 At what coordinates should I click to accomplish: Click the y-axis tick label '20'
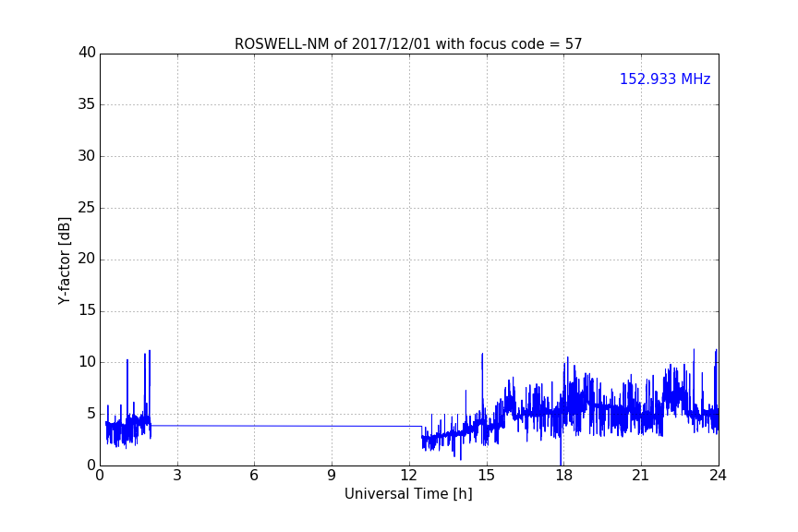click(87, 259)
